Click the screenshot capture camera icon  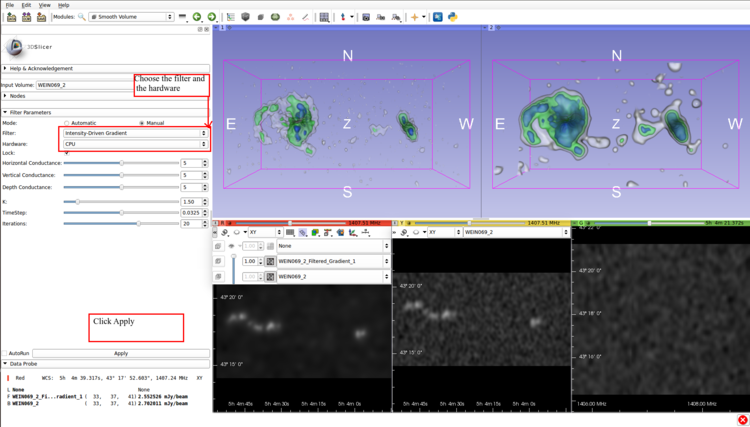click(366, 17)
